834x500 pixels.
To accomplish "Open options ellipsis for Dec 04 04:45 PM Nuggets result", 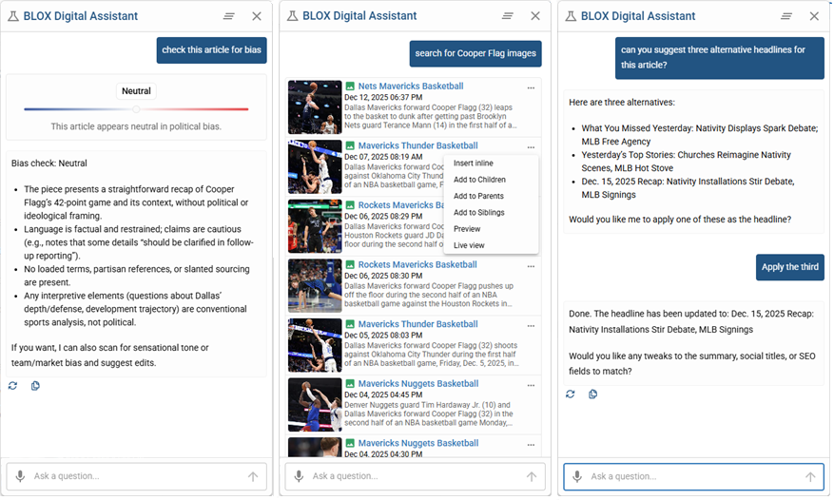I will click(531, 383).
